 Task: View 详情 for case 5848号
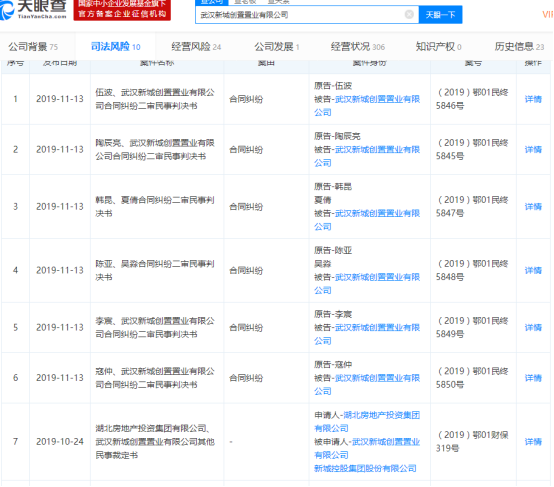(x=533, y=271)
